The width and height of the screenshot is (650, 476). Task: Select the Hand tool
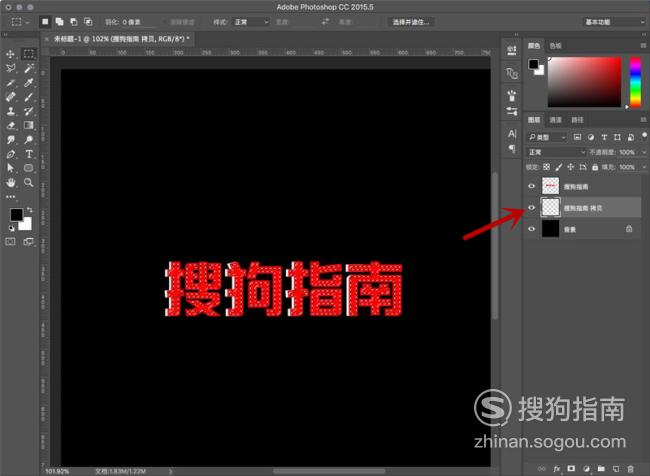pyautogui.click(x=10, y=182)
